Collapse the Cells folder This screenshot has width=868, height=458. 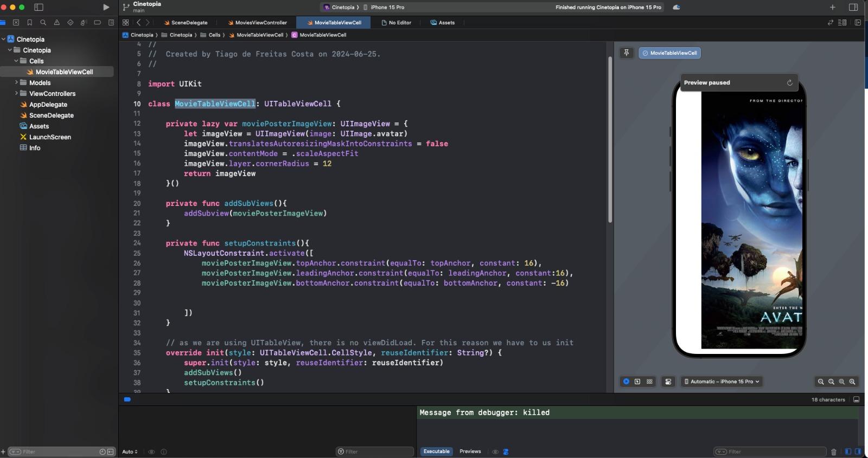click(x=16, y=61)
